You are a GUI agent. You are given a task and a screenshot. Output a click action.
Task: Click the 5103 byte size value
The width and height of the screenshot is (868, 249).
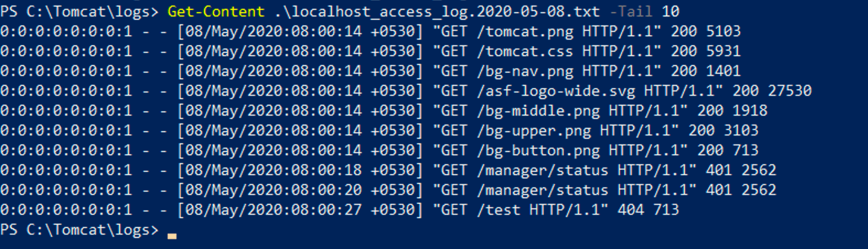(724, 31)
